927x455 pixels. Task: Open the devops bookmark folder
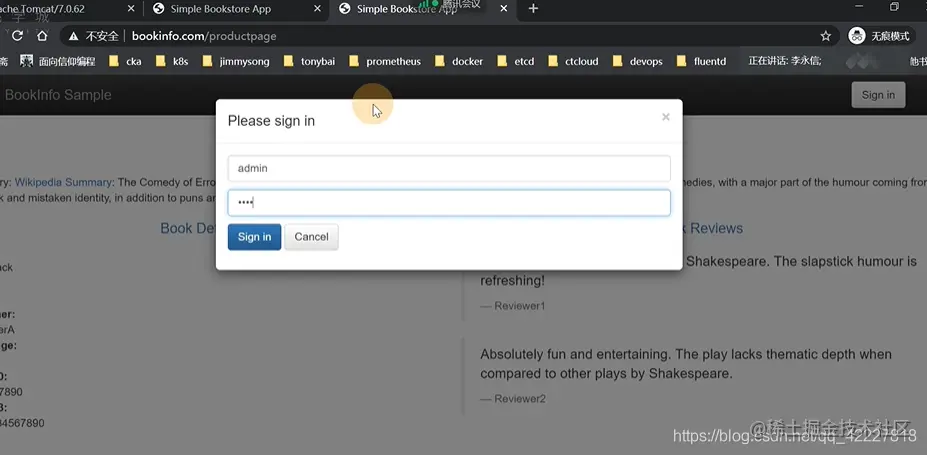click(637, 61)
